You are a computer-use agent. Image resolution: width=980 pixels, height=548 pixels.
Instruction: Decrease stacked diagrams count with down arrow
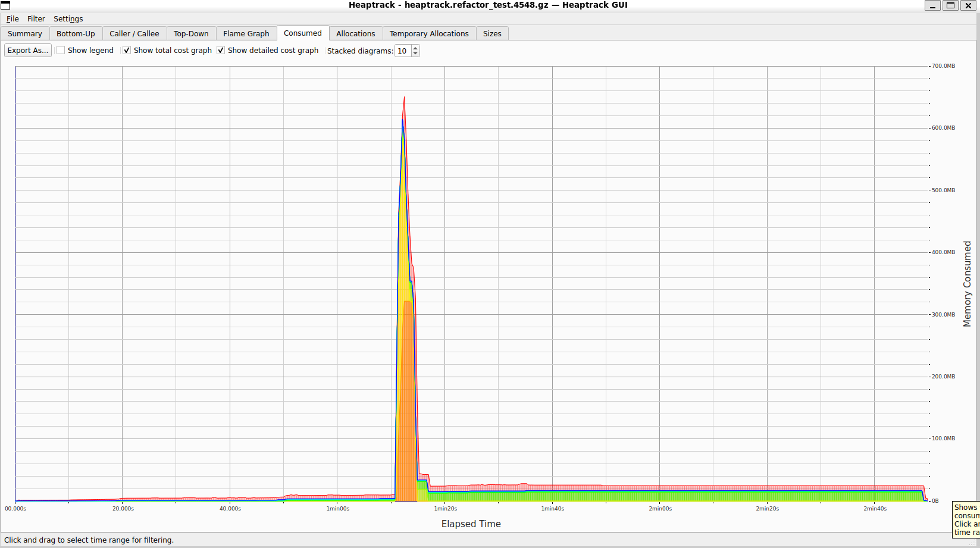click(415, 54)
